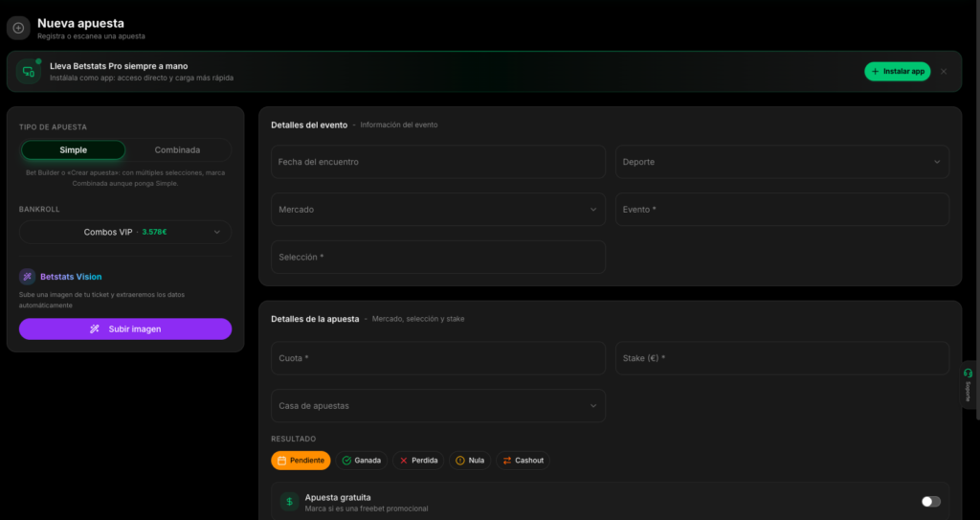This screenshot has width=980, height=520.
Task: Click 'Registra o escanea una apuesta' subtitle
Action: pyautogui.click(x=91, y=36)
